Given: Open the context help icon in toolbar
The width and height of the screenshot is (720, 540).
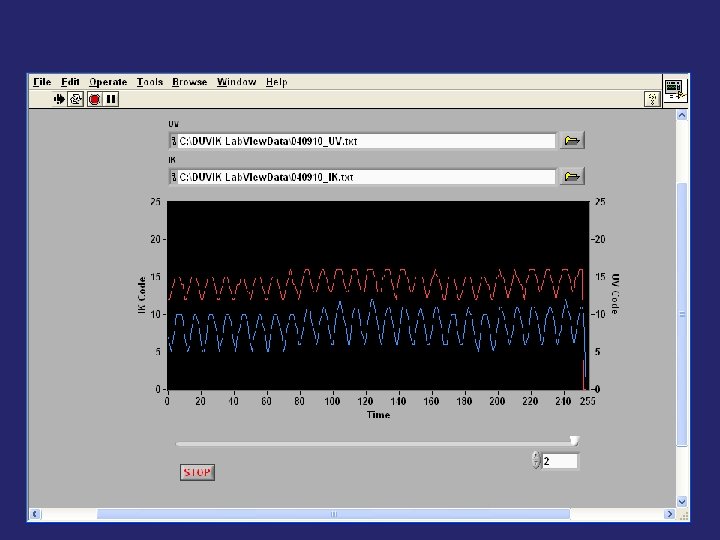Looking at the screenshot, I should (652, 99).
